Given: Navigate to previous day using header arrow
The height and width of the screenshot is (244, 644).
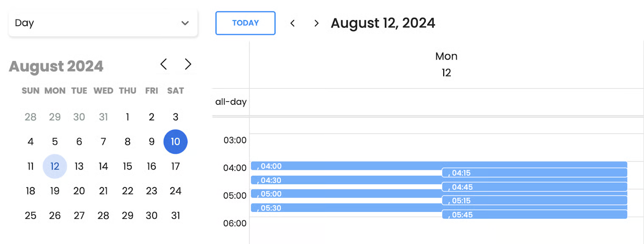Looking at the screenshot, I should tap(292, 23).
